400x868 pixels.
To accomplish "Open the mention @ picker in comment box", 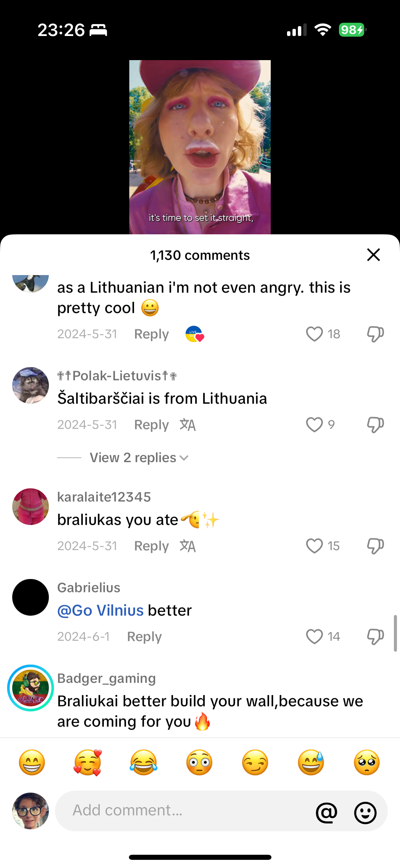I will [x=326, y=813].
